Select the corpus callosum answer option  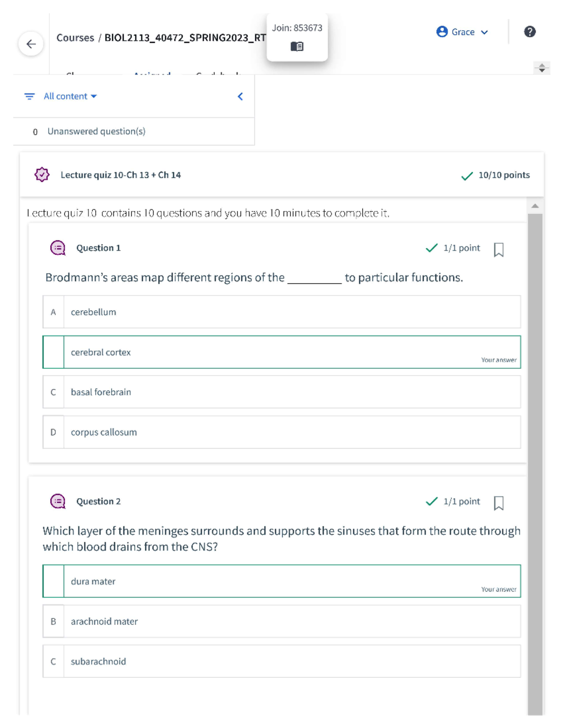281,432
